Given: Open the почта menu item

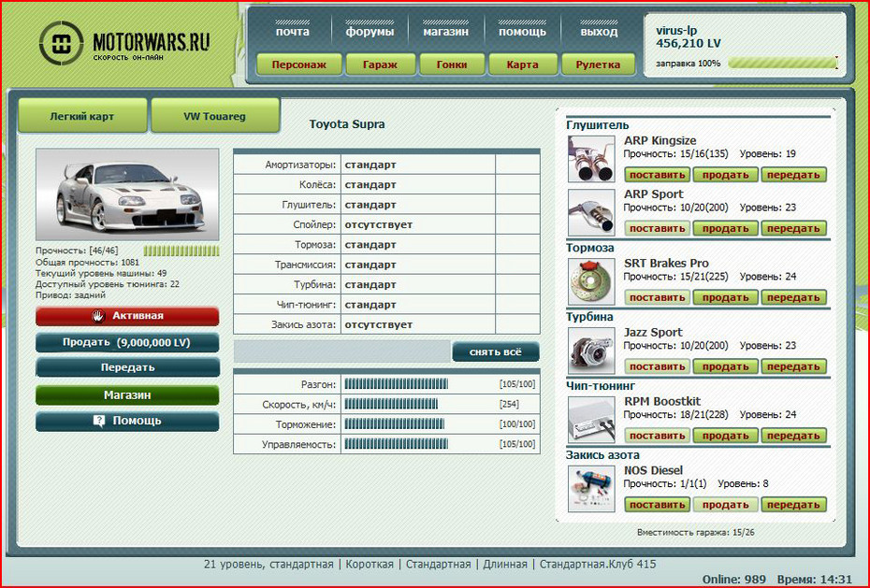Looking at the screenshot, I should point(292,31).
